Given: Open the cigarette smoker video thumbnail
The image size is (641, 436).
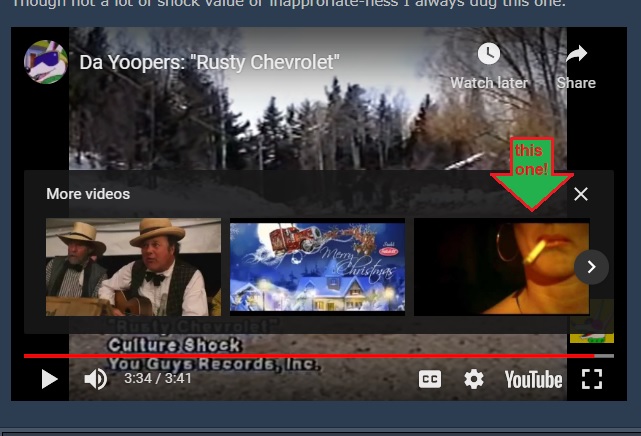Looking at the screenshot, I should 502,267.
